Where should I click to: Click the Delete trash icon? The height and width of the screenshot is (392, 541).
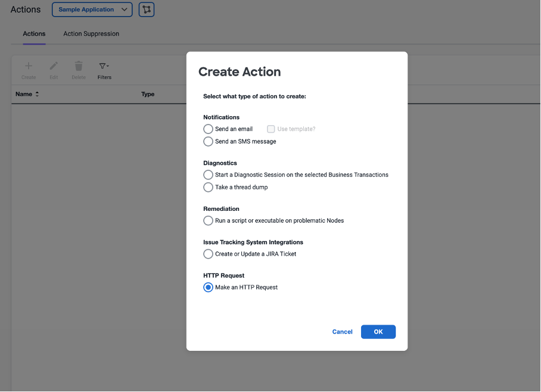(x=79, y=67)
